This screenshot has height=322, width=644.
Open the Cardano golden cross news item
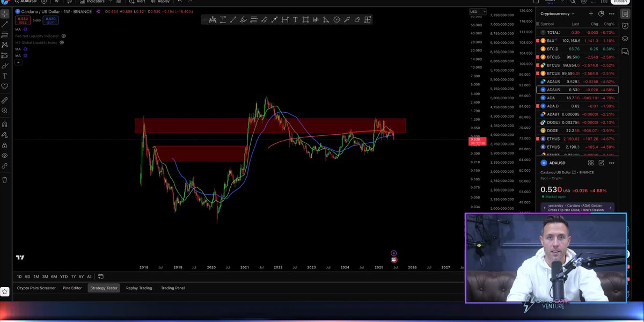coord(577,208)
